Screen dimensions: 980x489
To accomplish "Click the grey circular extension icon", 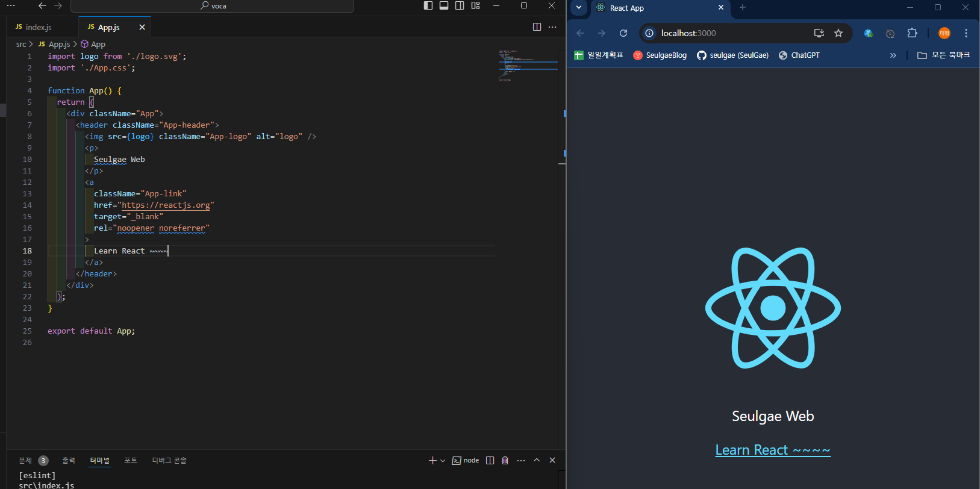I will [890, 33].
